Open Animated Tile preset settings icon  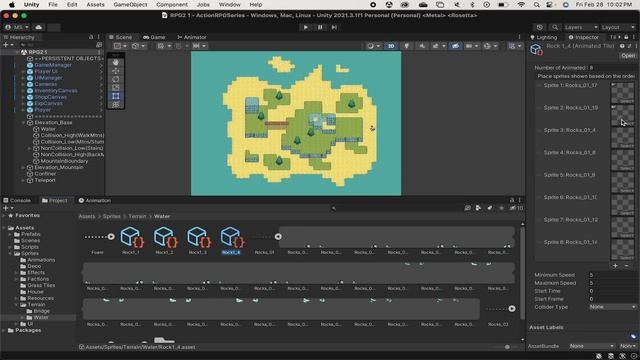pyautogui.click(x=629, y=46)
